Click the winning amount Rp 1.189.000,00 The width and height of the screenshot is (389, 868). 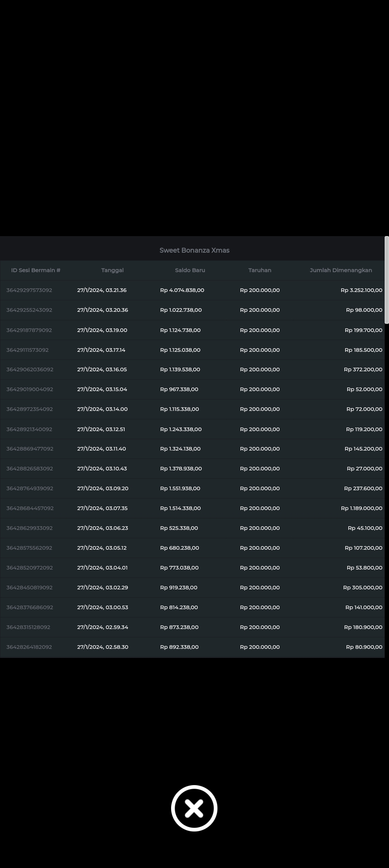coord(361,508)
